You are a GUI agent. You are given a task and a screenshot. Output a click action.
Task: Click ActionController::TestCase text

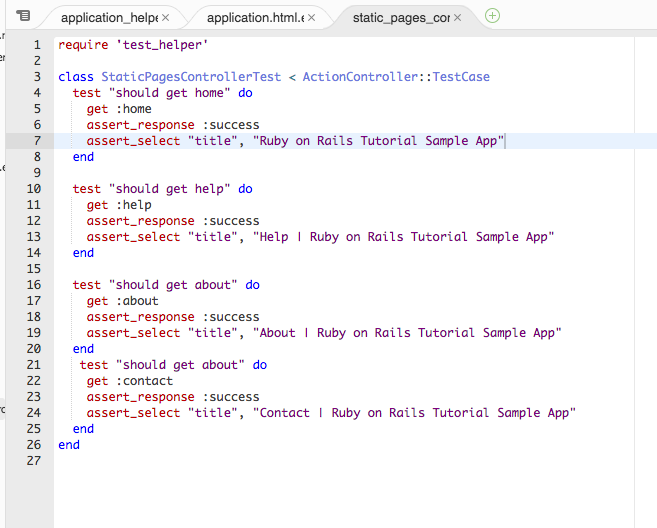coord(396,77)
